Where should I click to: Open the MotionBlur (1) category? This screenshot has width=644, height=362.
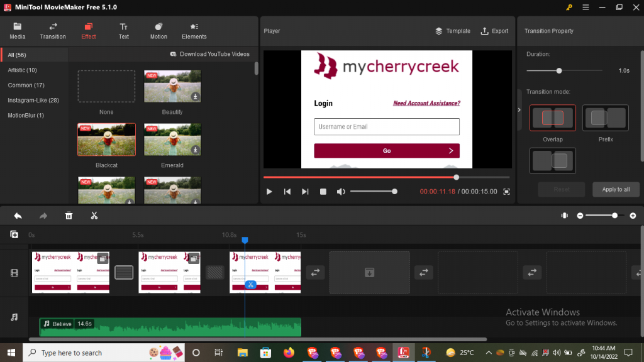tap(26, 116)
